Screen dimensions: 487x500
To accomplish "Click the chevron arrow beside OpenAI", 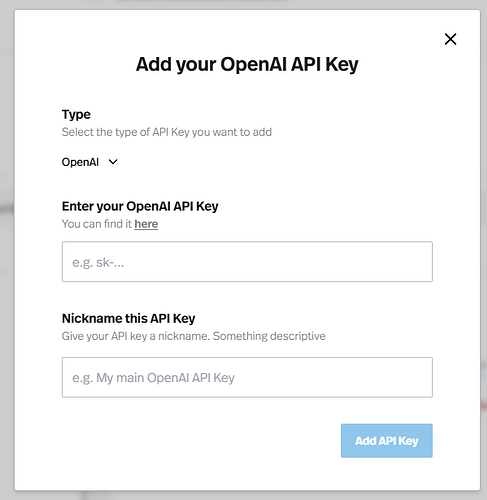I will pos(113,162).
